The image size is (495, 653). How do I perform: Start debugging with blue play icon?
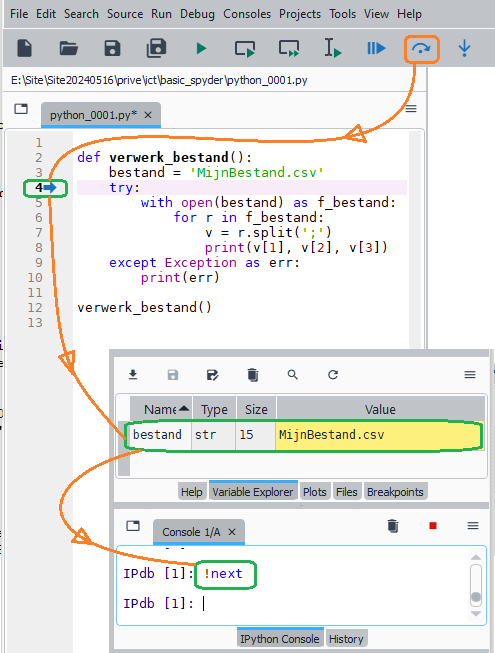point(376,48)
